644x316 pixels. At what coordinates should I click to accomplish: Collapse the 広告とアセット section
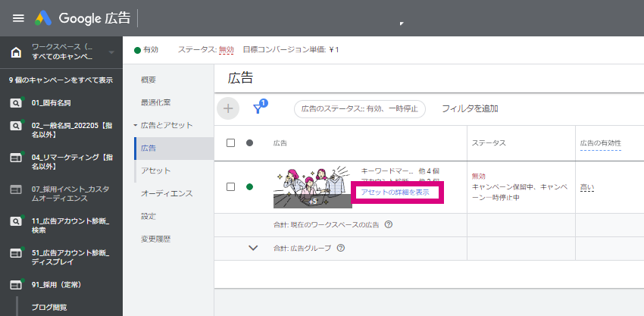136,125
